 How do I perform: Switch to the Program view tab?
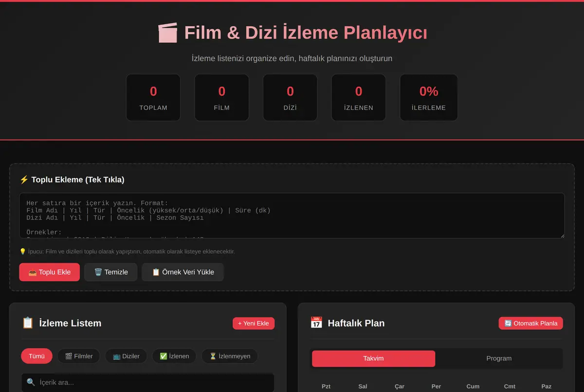[499, 358]
